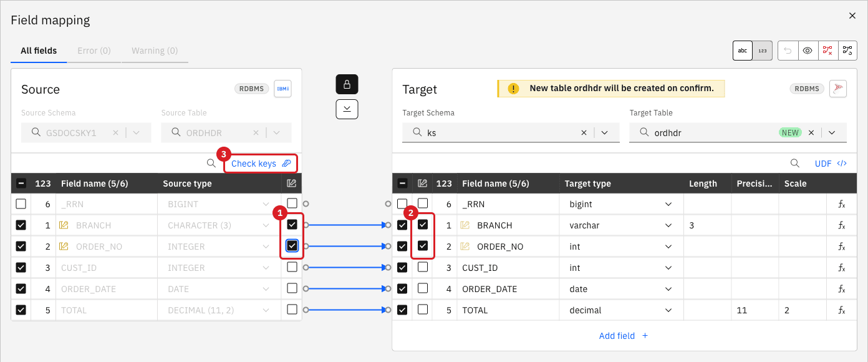The image size is (868, 362).
Task: Open target type dropdown for ORDER_DATE date
Action: [x=668, y=289]
